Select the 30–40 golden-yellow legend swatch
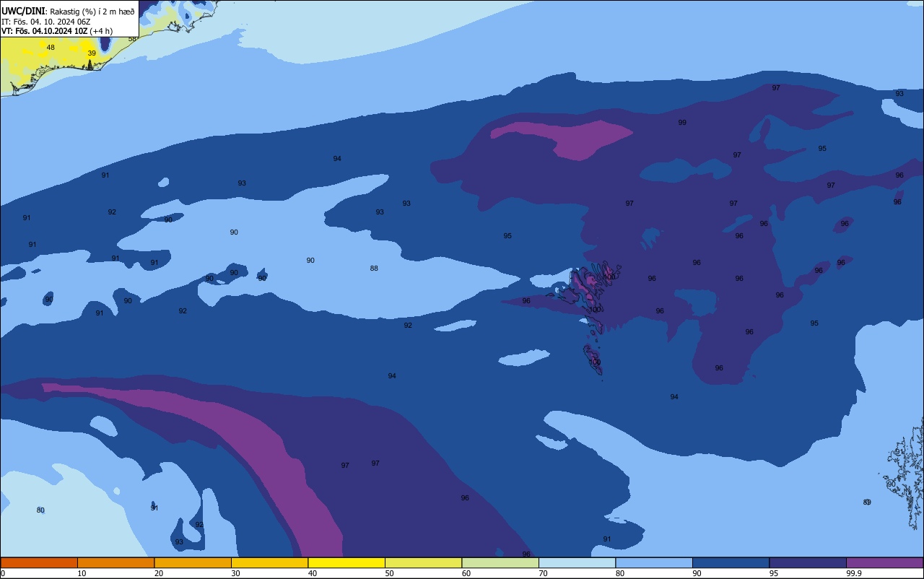This screenshot has height=579, width=924. tap(269, 562)
